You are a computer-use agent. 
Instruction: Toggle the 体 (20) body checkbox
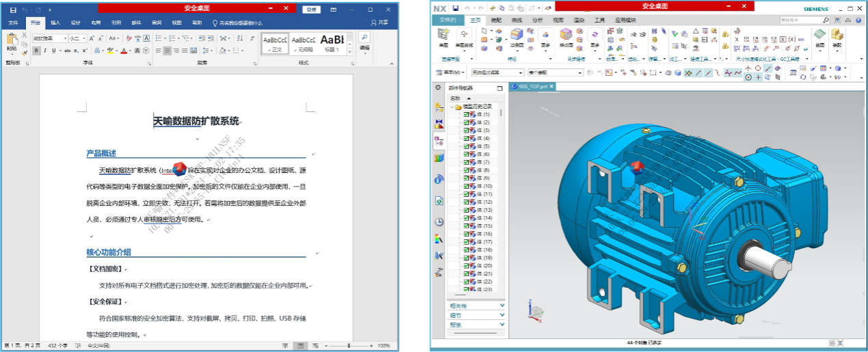coord(466,265)
